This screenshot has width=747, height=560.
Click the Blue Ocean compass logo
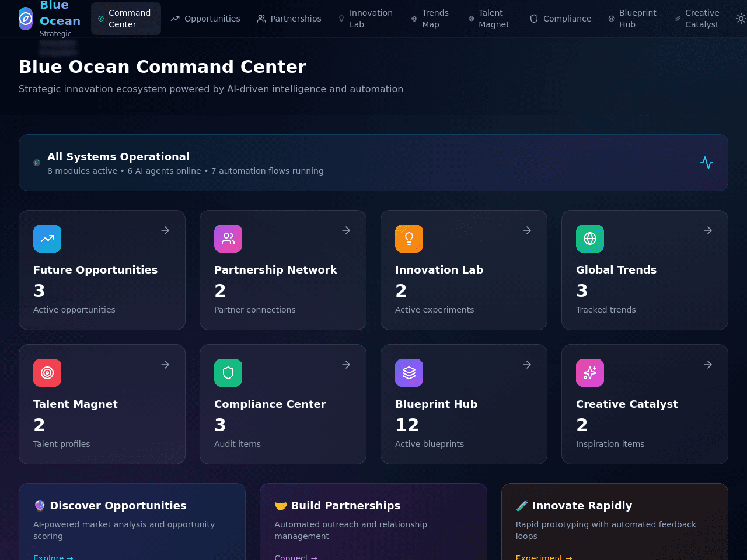point(26,19)
